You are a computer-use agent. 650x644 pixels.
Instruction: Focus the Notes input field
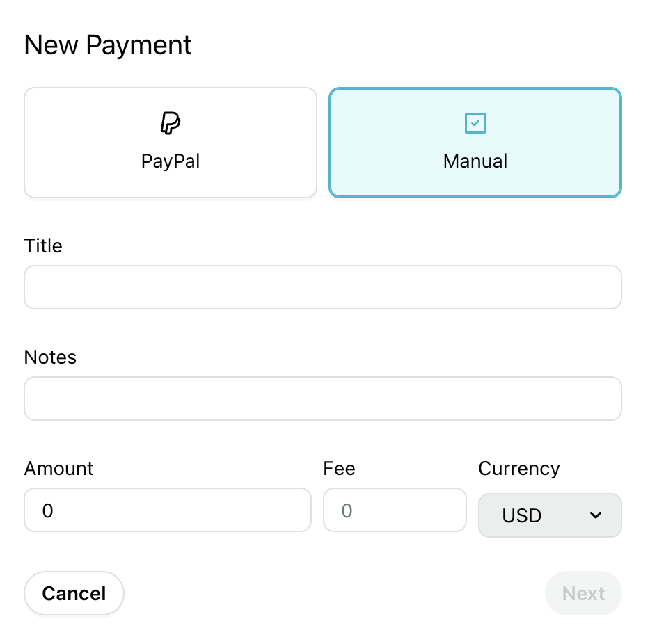[323, 399]
